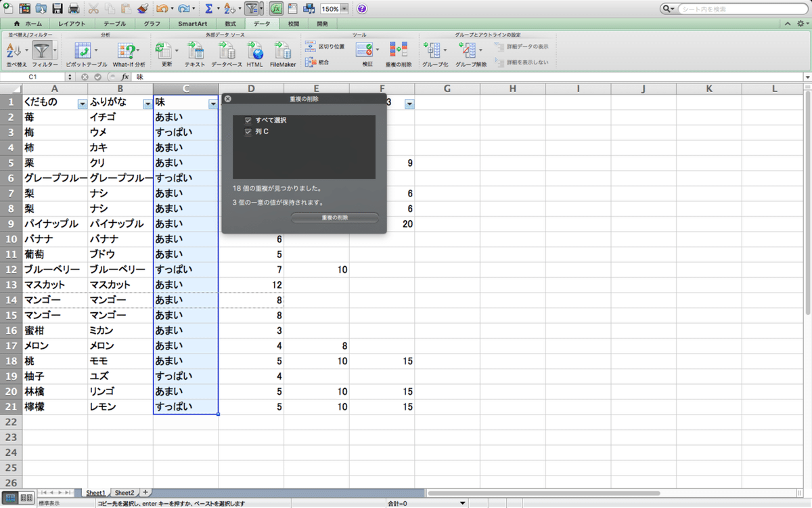812x508 pixels.
Task: Import data from テキスト icon
Action: (195, 50)
